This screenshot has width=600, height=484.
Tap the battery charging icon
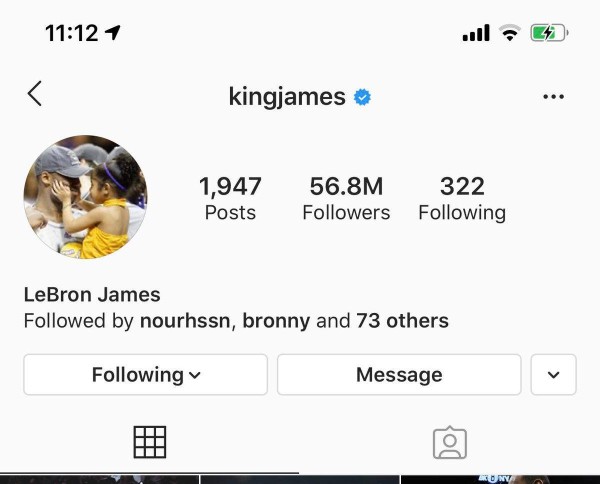(x=549, y=33)
